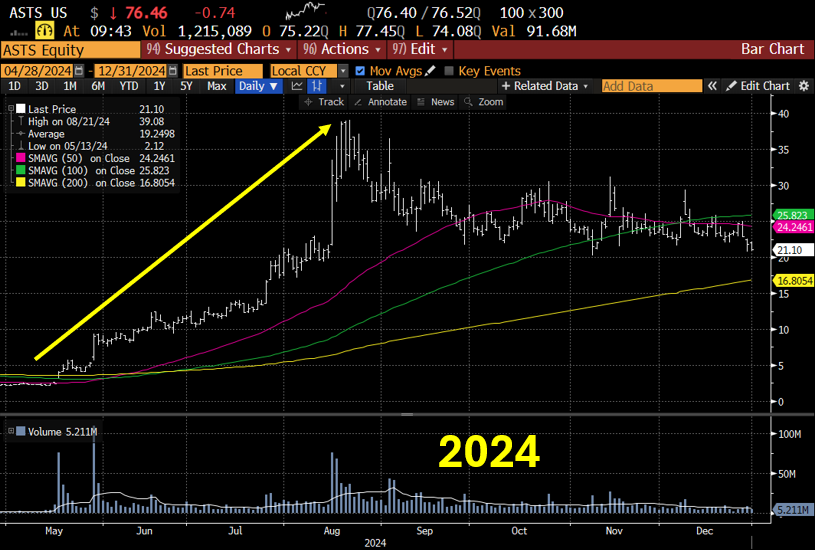Viewport: 815px width, 550px height.
Task: Click the Table button
Action: coord(380,86)
